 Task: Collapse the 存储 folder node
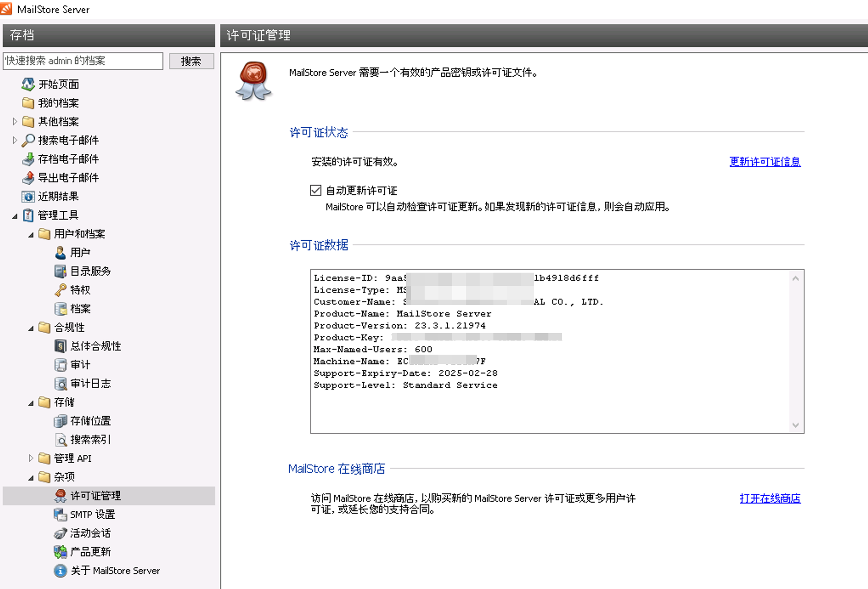tap(31, 403)
